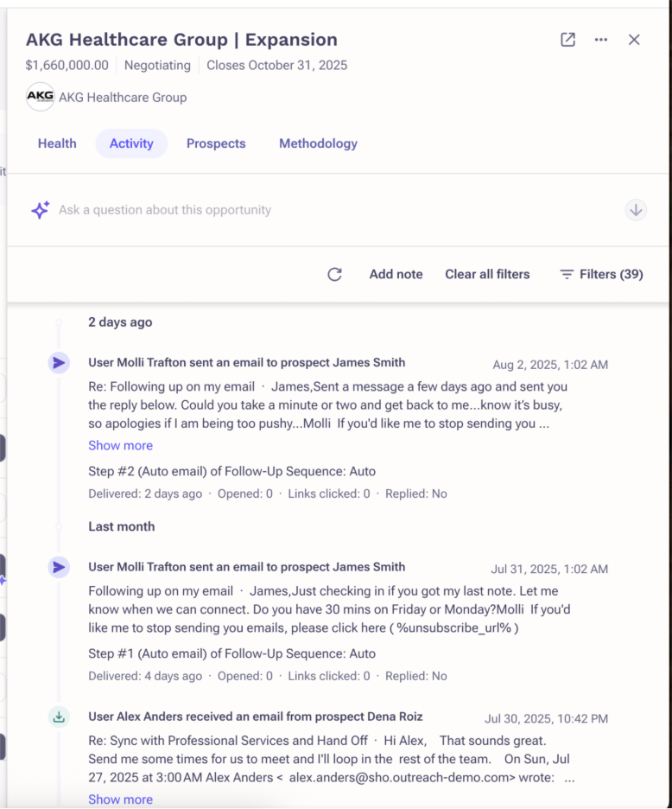This screenshot has width=672, height=809.
Task: Expand Show more on Dena Roiz email
Action: [x=121, y=799]
